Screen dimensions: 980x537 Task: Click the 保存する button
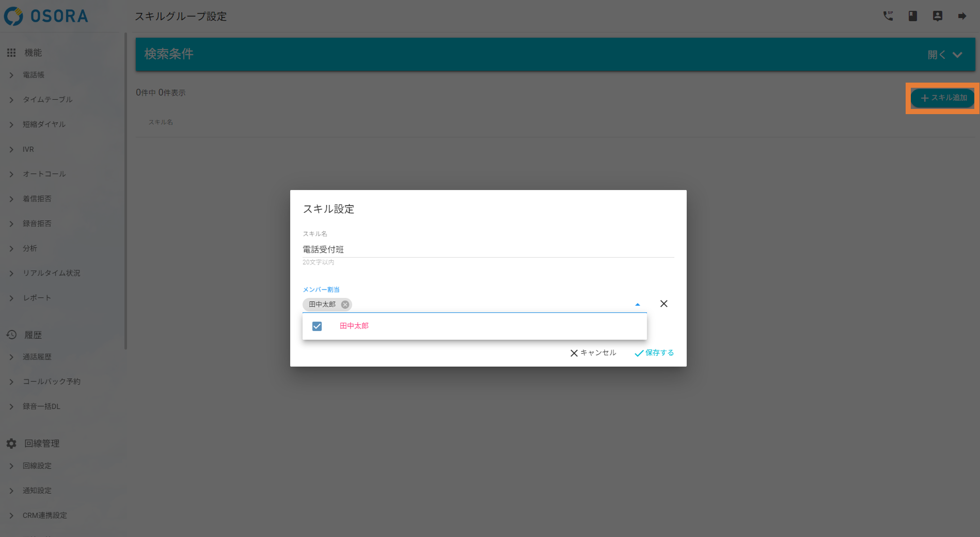654,353
